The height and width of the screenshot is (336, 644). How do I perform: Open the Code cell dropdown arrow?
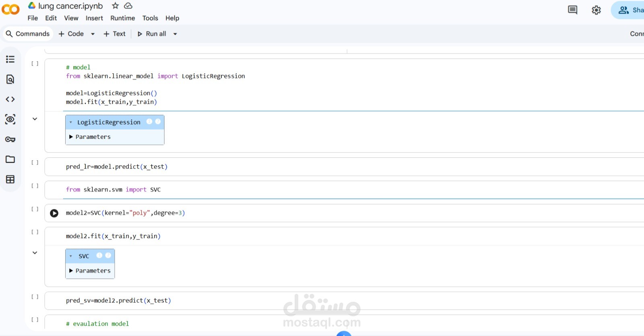[x=93, y=34]
